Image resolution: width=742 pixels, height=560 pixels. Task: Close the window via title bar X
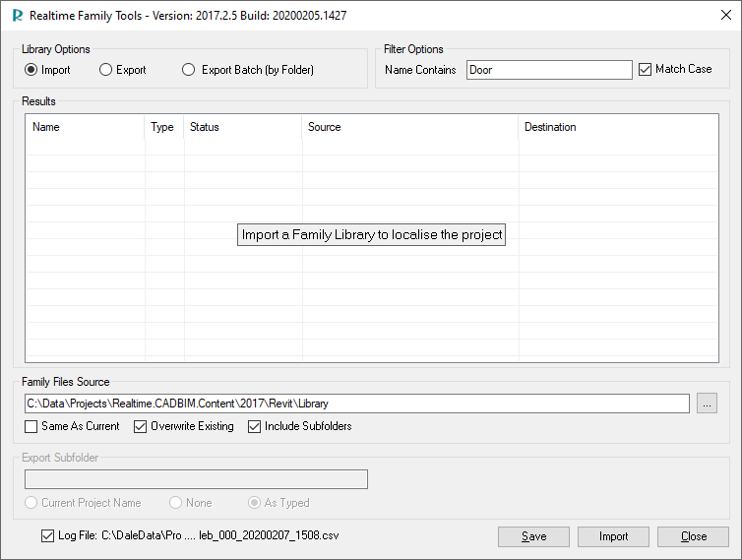coord(726,15)
